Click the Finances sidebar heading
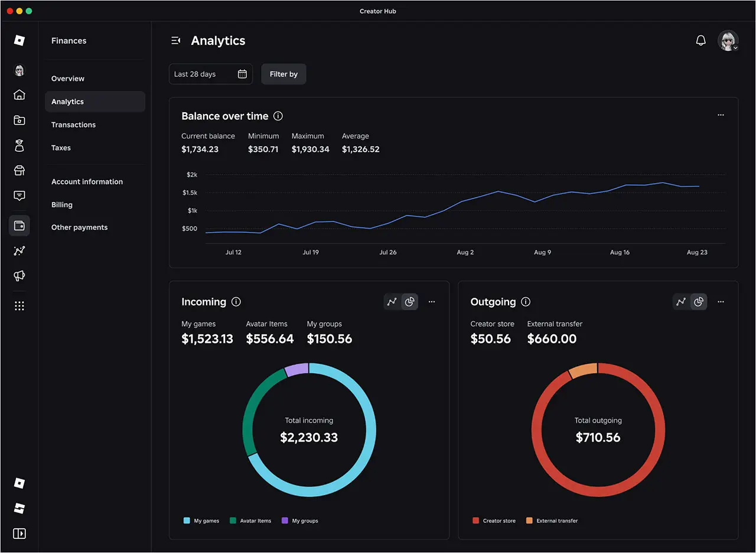 coord(69,41)
